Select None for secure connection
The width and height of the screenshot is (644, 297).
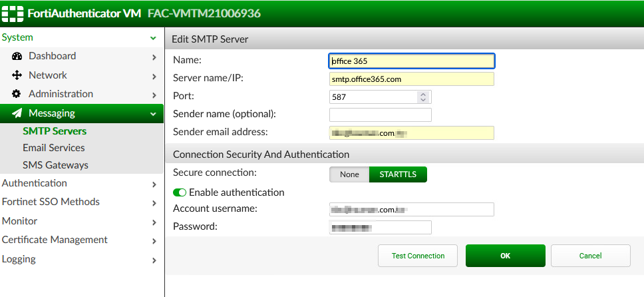[x=349, y=174]
